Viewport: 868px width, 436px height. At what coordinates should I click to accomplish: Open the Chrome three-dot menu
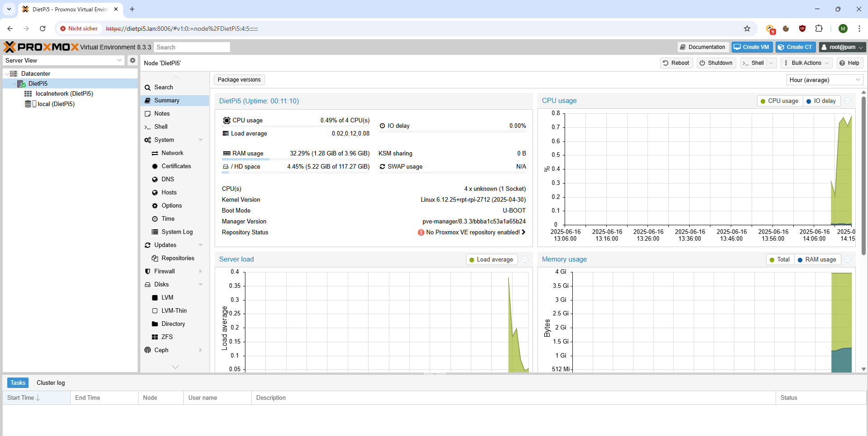859,29
